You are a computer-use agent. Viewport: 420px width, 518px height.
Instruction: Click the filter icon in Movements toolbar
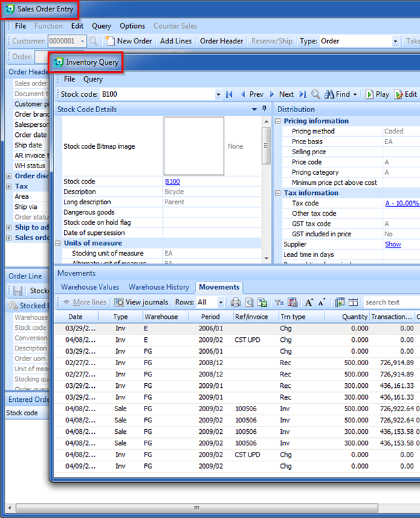click(279, 302)
